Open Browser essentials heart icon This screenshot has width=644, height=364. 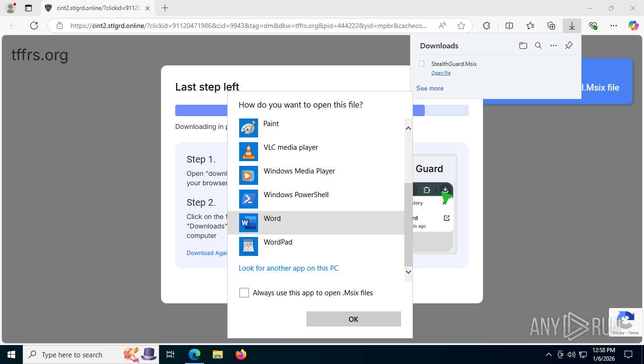tap(593, 26)
